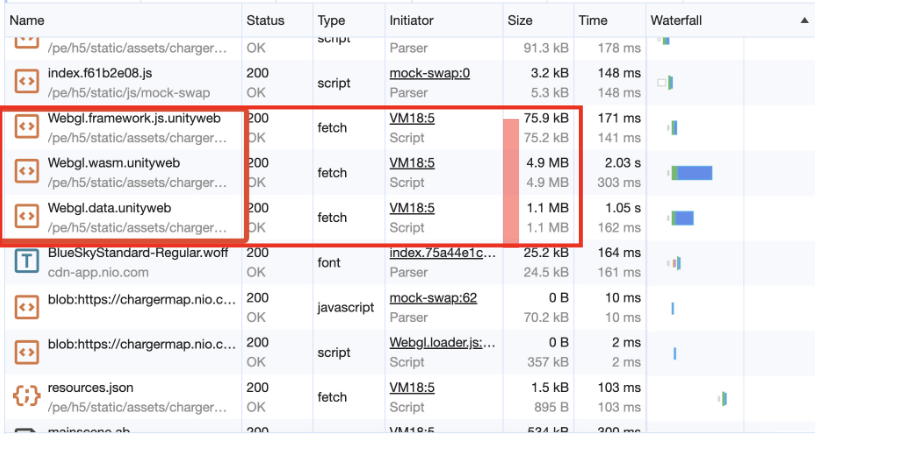Click the icon of the javascript-type blob request

point(27,307)
